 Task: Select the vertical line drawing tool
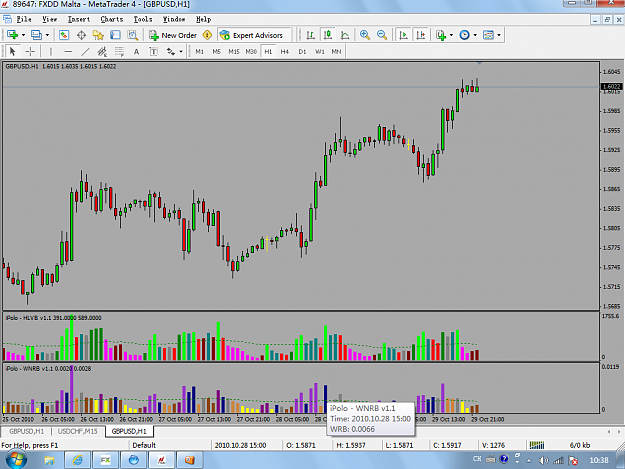click(51, 51)
